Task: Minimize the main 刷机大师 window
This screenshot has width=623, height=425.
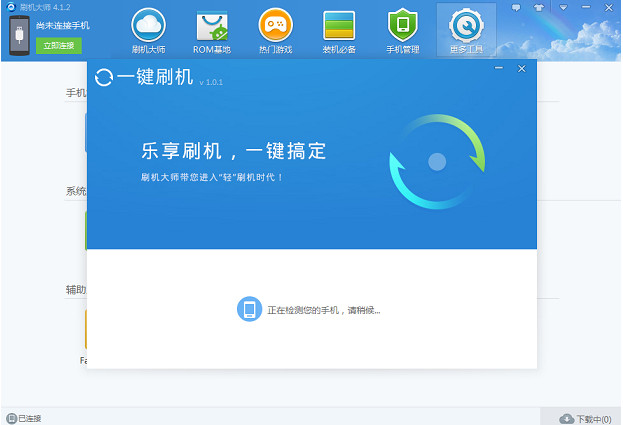Action: (x=586, y=7)
